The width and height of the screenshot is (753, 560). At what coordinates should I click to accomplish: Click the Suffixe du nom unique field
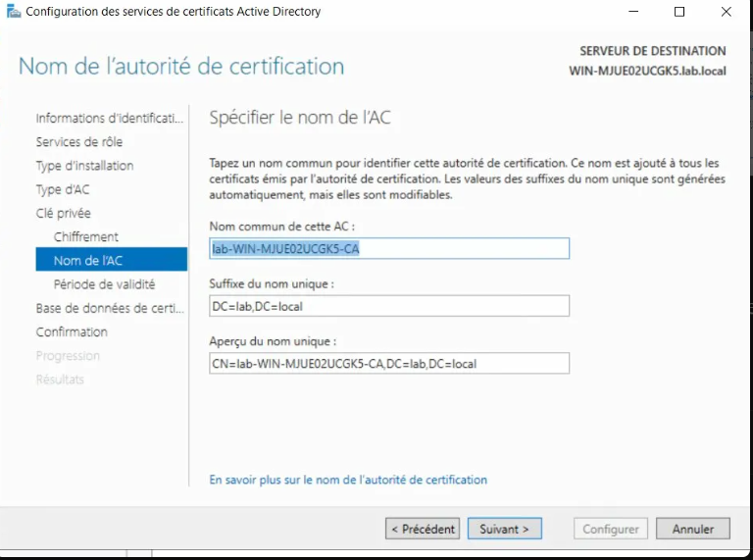pos(389,306)
